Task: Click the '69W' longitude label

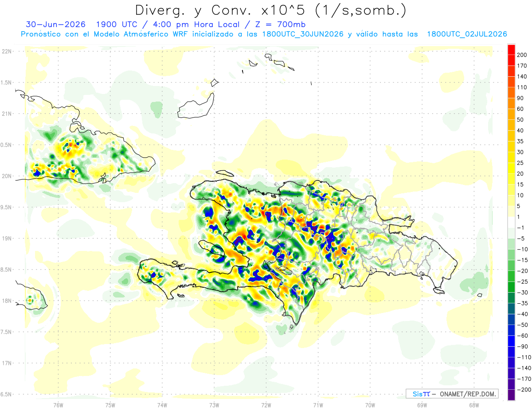Action: click(422, 404)
